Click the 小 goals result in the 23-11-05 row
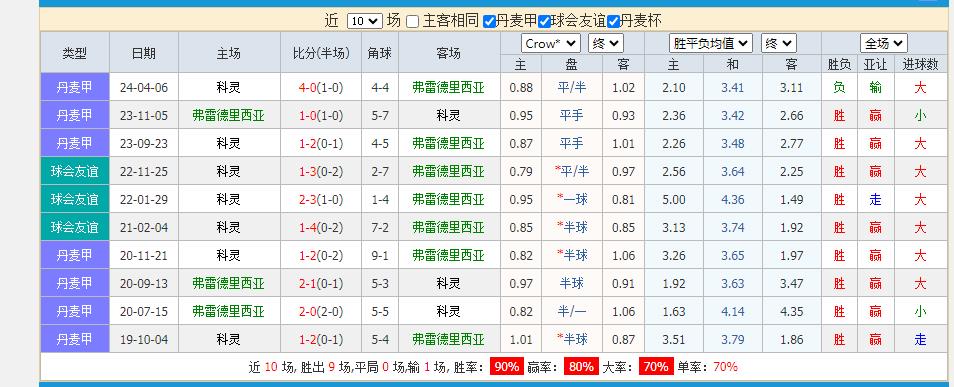 click(x=920, y=116)
